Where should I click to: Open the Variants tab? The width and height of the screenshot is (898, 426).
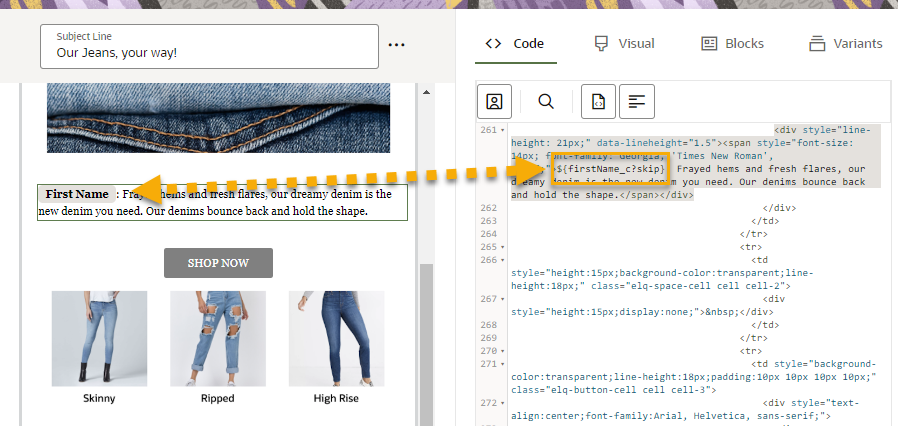tap(845, 44)
